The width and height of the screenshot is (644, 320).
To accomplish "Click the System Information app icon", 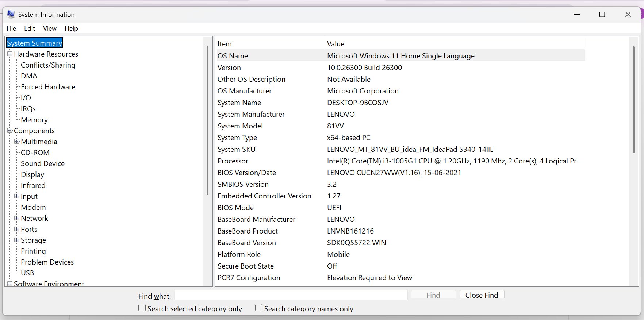I will click(11, 14).
